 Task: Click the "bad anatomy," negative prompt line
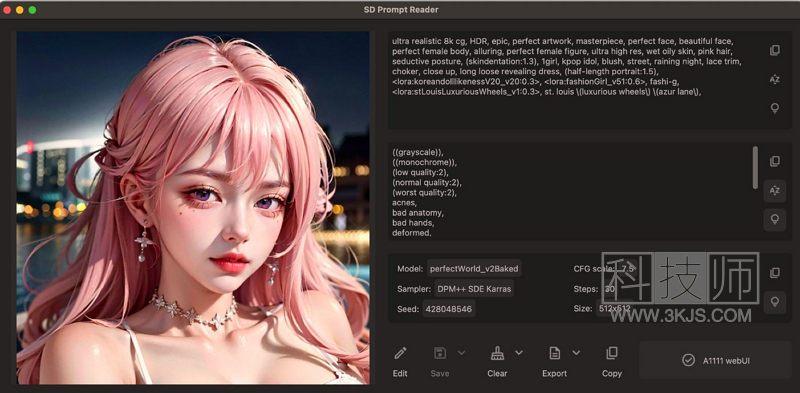[418, 213]
